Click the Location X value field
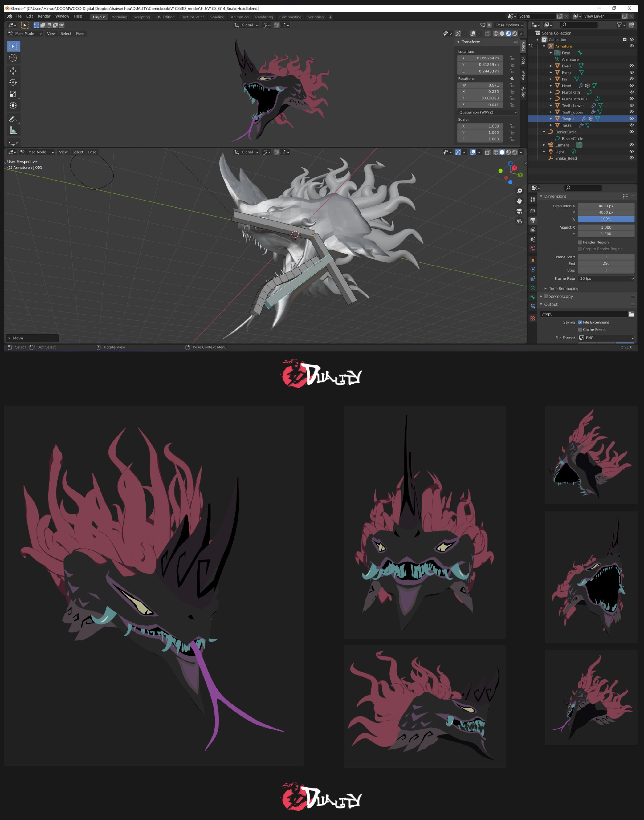644x820 pixels. coord(480,58)
